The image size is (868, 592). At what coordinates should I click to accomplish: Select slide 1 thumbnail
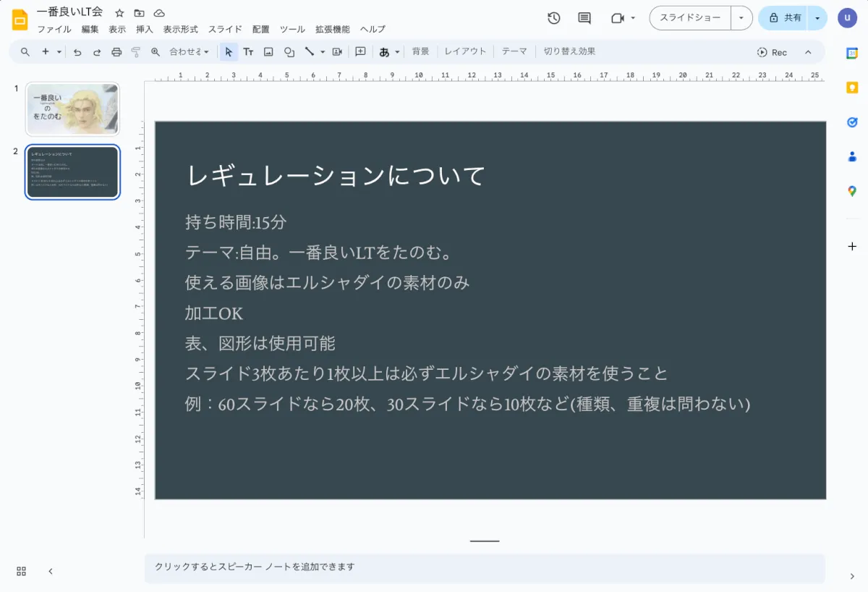coord(72,109)
